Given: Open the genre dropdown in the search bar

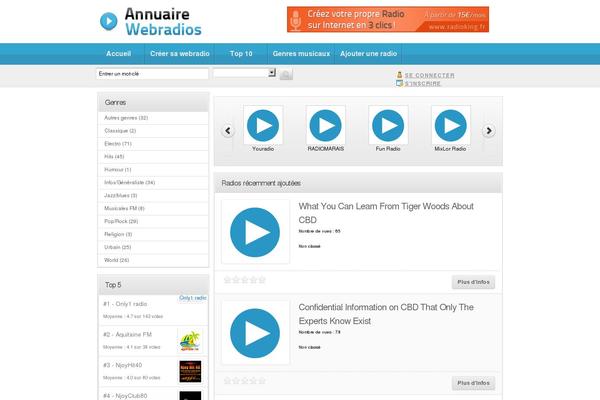Looking at the screenshot, I should (x=244, y=73).
